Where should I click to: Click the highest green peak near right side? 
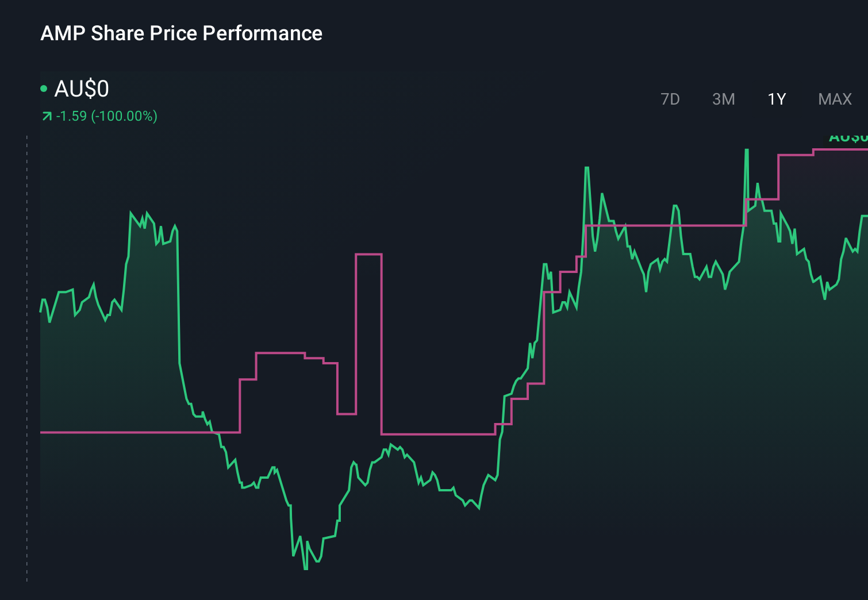coord(746,152)
